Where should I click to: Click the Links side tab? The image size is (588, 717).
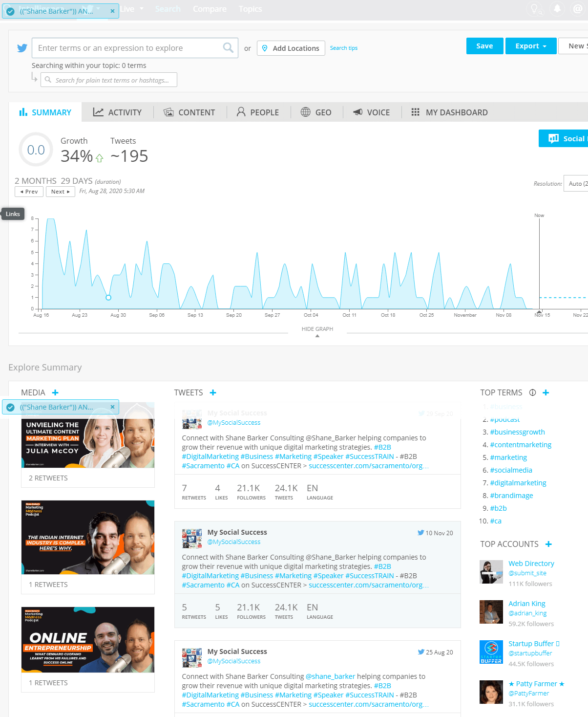click(13, 214)
